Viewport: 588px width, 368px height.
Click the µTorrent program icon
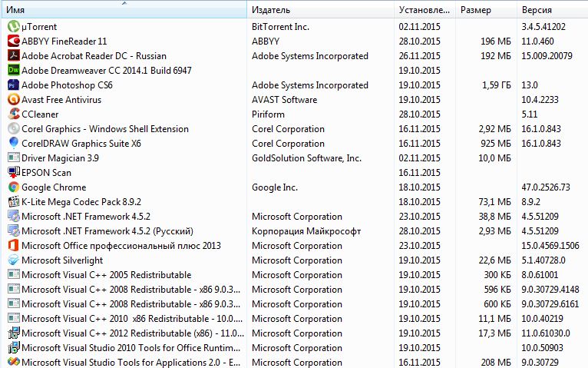[14, 26]
